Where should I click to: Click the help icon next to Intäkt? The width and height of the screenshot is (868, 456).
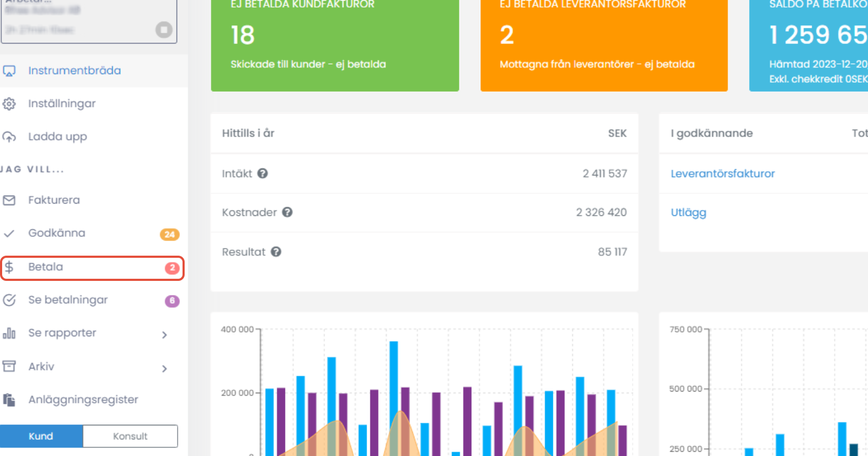262,173
